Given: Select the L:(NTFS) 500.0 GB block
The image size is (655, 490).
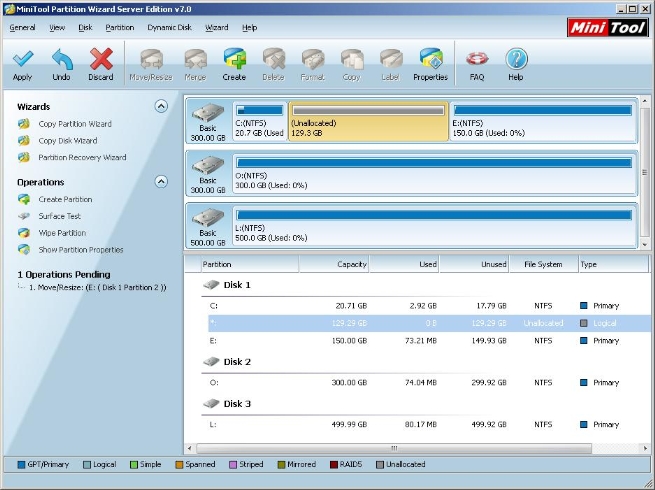Looking at the screenshot, I should [x=434, y=226].
